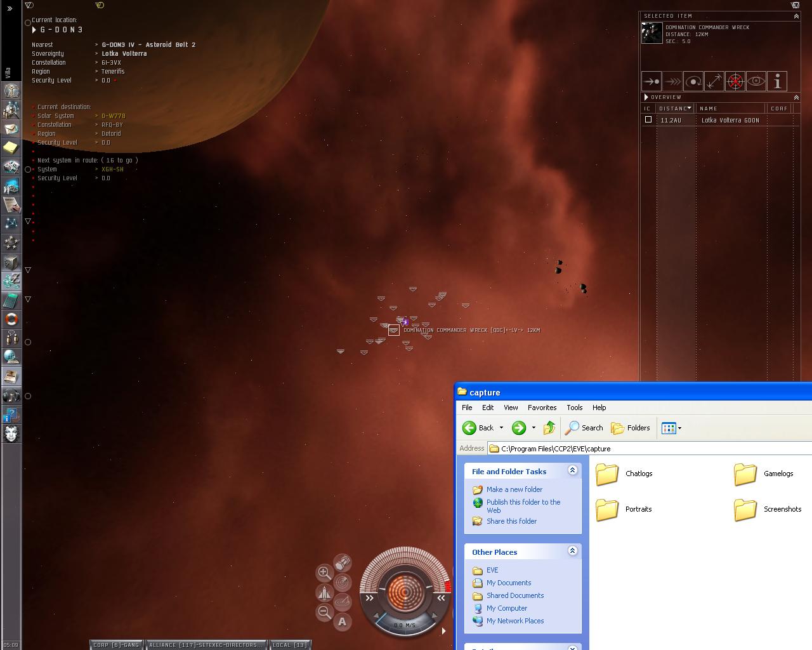Open the Back button history dropdown arrow
Viewport: 812px width, 650px height.
501,428
